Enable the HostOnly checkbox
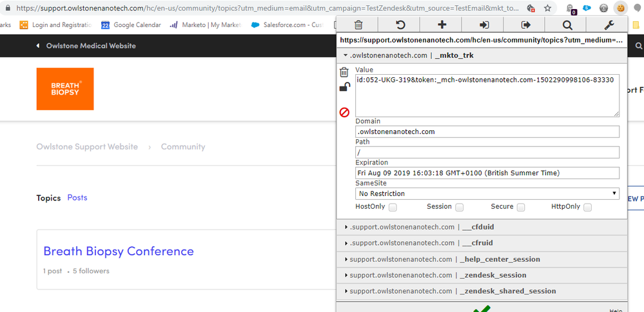The height and width of the screenshot is (312, 644). click(x=393, y=207)
